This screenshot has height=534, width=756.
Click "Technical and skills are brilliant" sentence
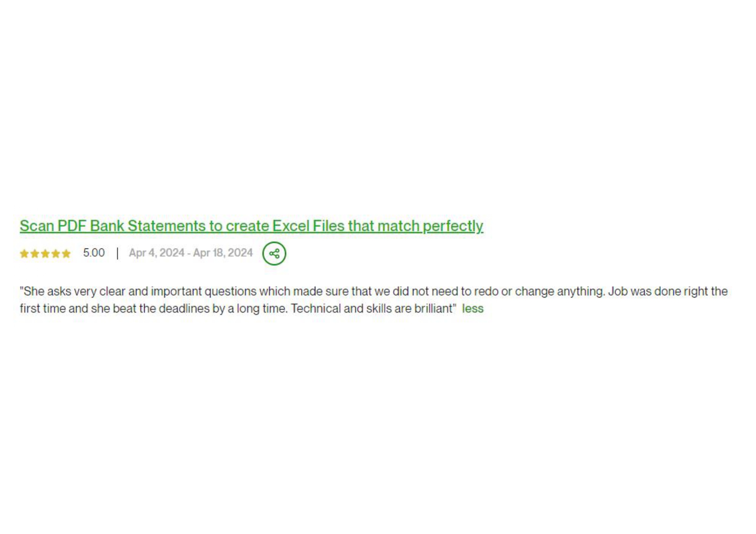coord(373,308)
